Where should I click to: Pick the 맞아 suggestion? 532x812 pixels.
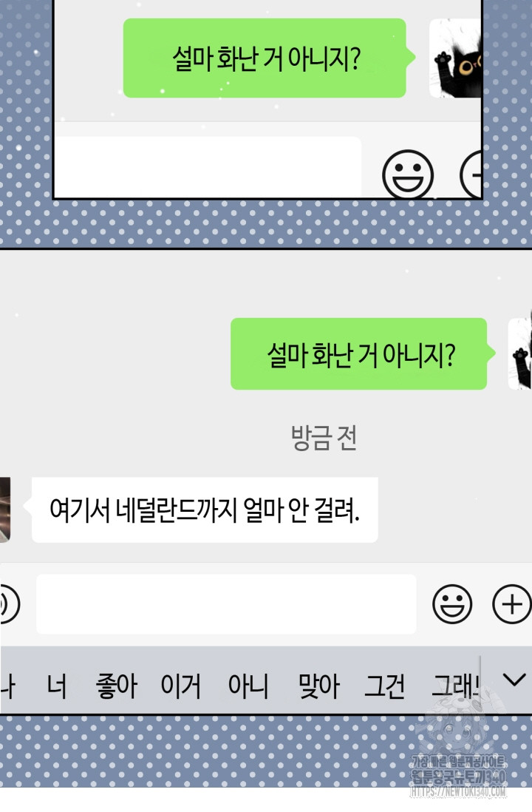pos(318,686)
